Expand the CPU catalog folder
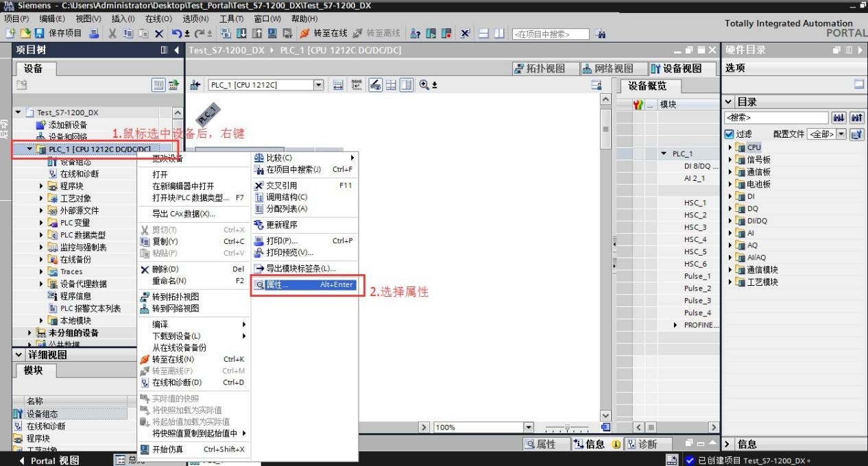The height and width of the screenshot is (466, 868). 730,147
